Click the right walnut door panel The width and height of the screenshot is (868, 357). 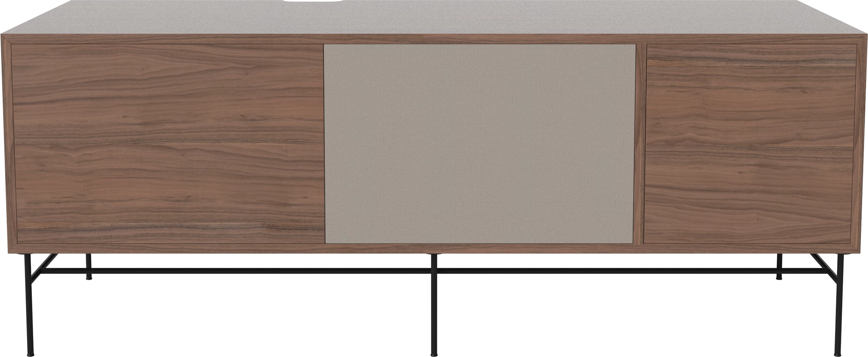pos(751,143)
